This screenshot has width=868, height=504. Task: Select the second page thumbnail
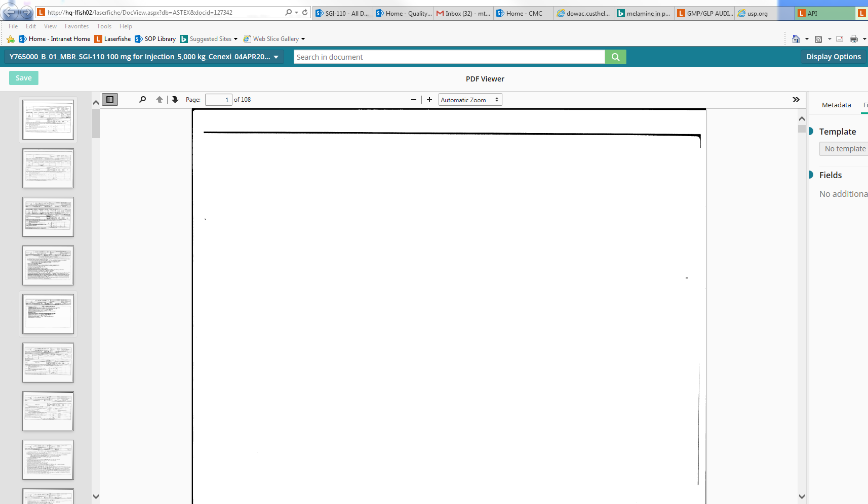pyautogui.click(x=48, y=168)
